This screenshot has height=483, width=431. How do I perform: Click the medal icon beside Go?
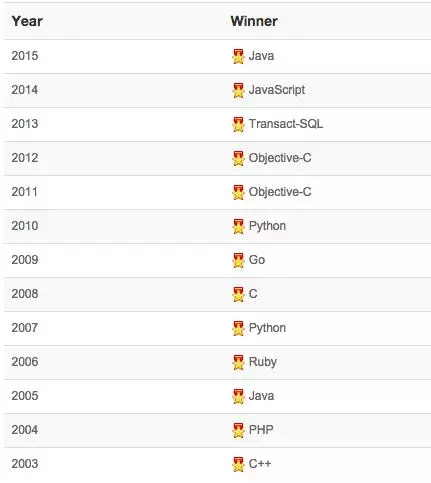point(238,260)
